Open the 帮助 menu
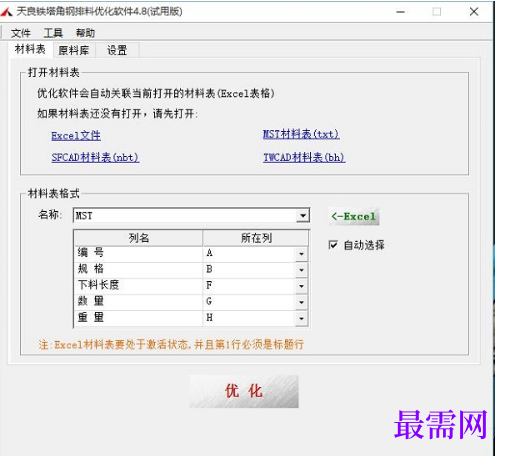The width and height of the screenshot is (506, 456). pyautogui.click(x=85, y=33)
